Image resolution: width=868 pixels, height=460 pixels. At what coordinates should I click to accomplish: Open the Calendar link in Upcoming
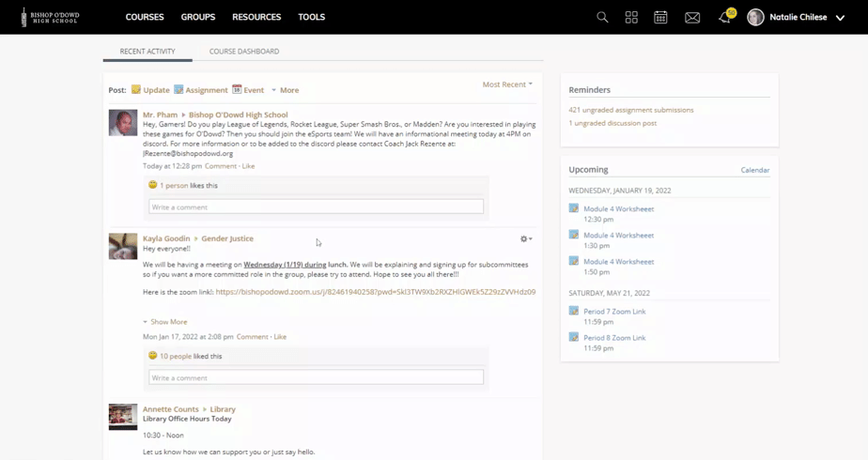[754, 170]
